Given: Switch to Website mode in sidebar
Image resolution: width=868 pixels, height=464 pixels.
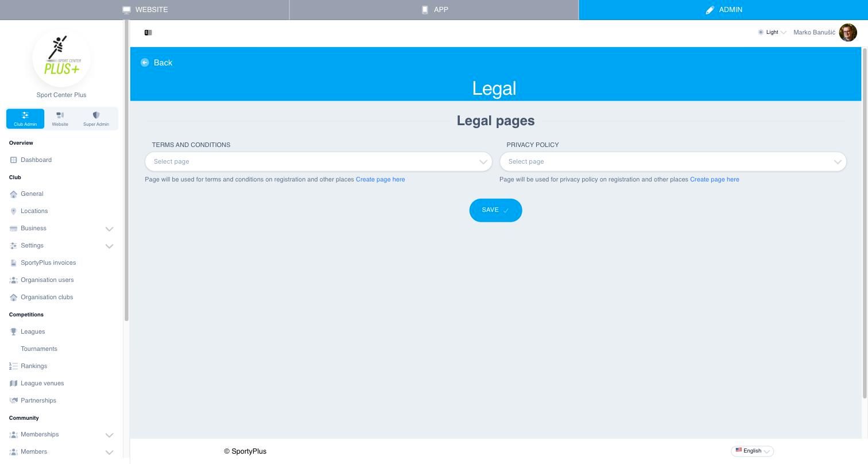Looking at the screenshot, I should click(60, 119).
